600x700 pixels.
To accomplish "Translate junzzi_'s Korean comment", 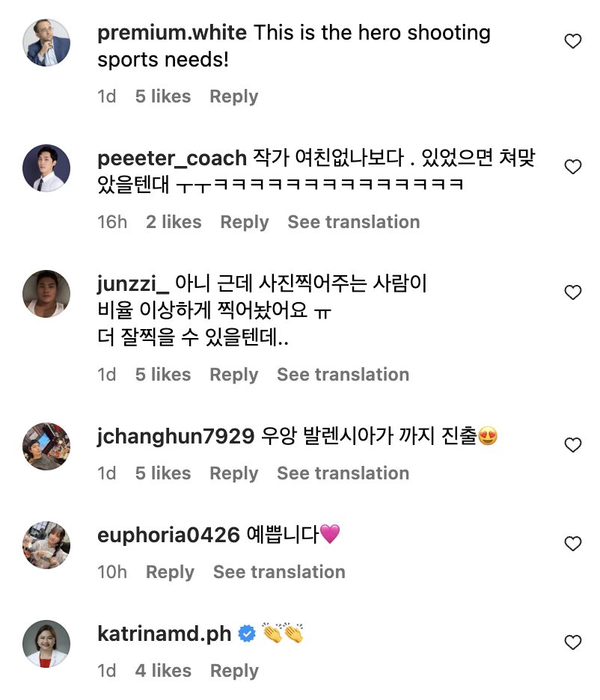I will click(343, 375).
